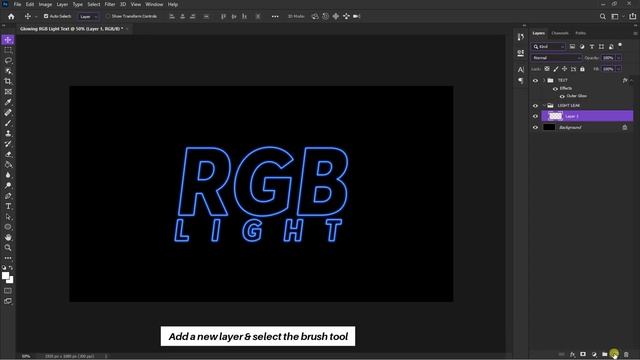
Task: Open the Character panel icon
Action: click(x=520, y=70)
